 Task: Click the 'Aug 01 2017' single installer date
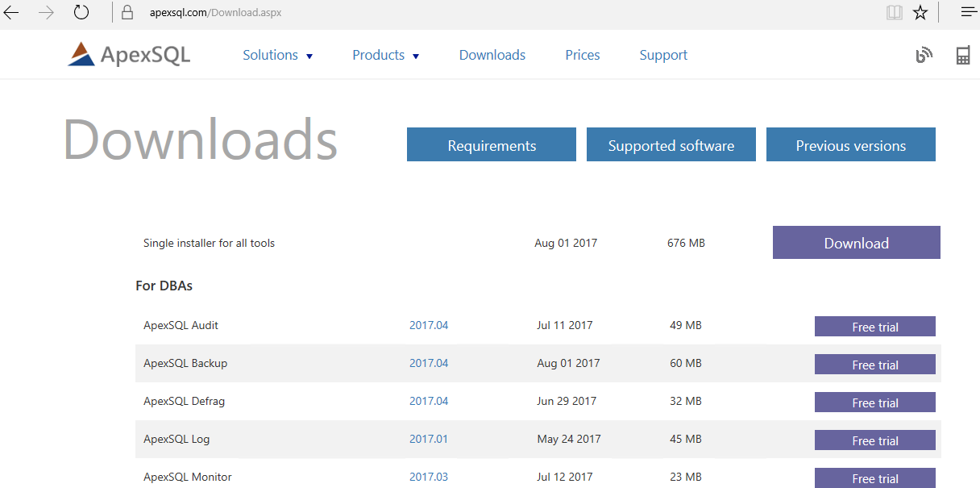(566, 243)
